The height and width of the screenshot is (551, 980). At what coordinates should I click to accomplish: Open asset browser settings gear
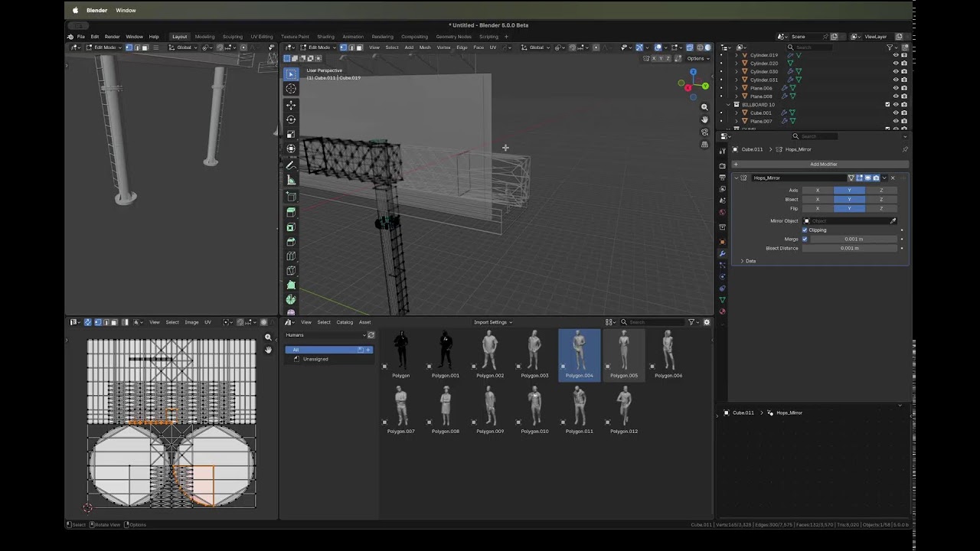pos(706,322)
